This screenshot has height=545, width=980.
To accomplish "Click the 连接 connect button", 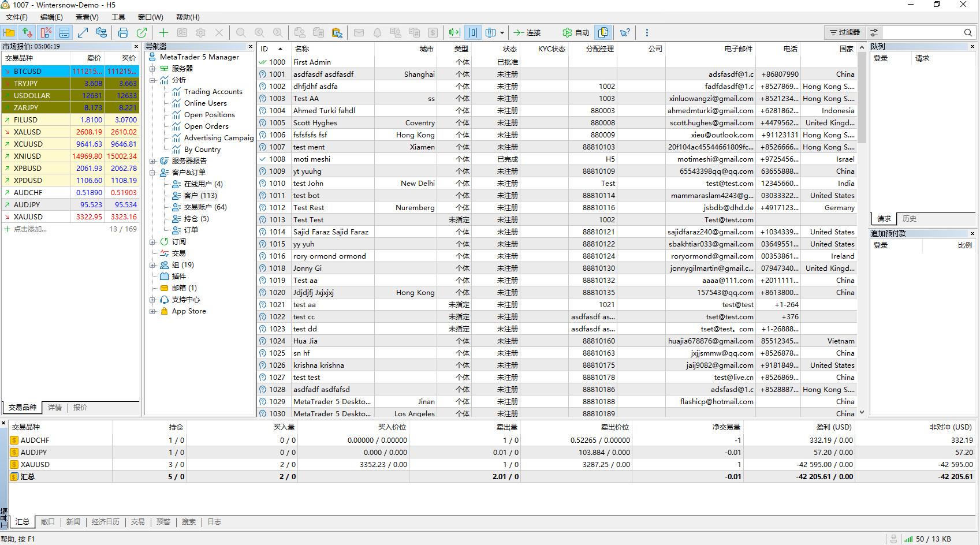I will (x=527, y=32).
